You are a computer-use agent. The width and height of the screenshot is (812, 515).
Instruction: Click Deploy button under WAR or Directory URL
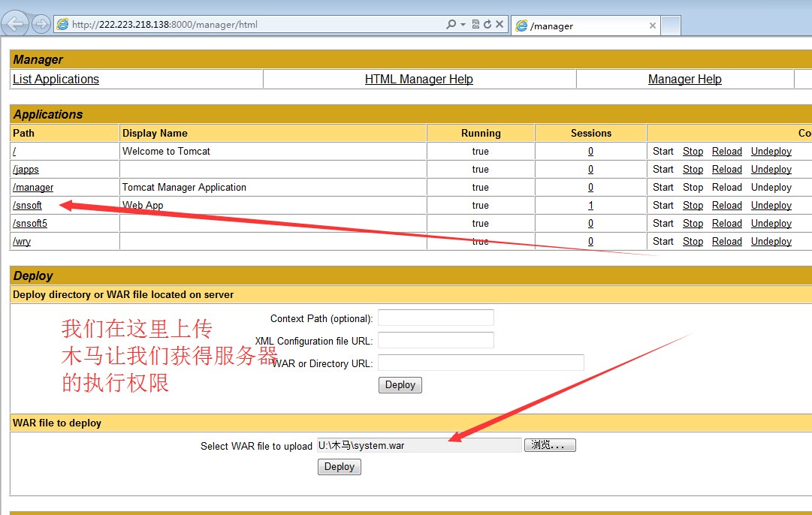coord(400,385)
